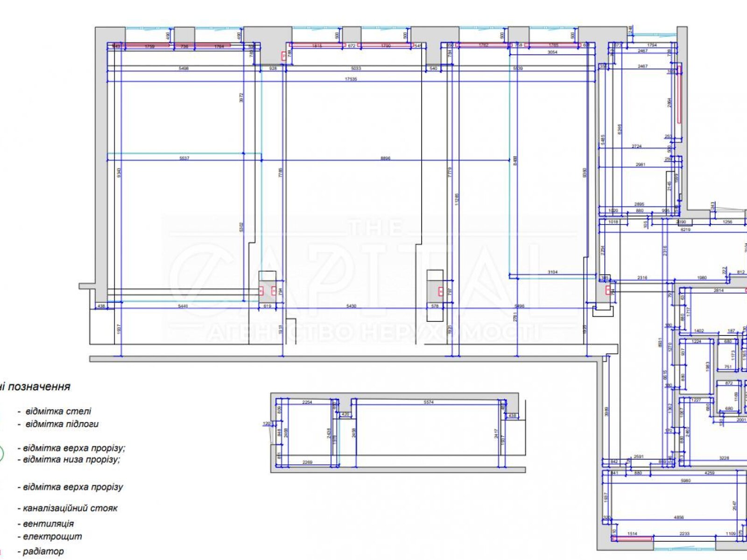Select the dimension value "540"
Viewport: 747px width, 560px height.
(433, 69)
